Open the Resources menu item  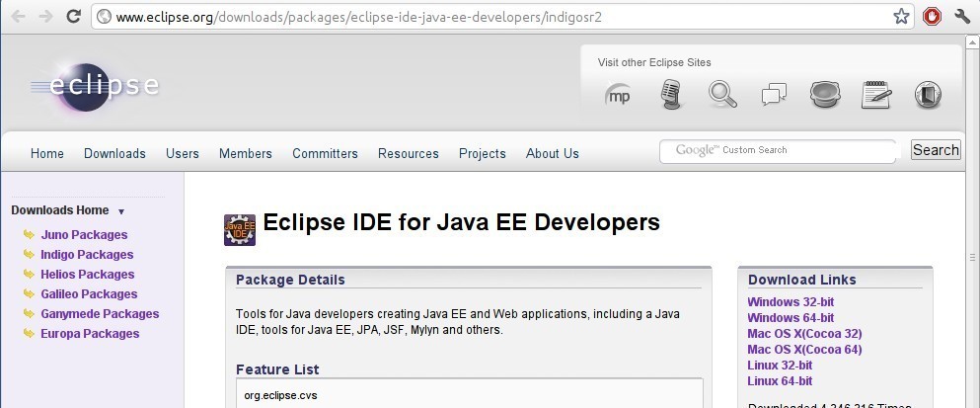(x=409, y=153)
